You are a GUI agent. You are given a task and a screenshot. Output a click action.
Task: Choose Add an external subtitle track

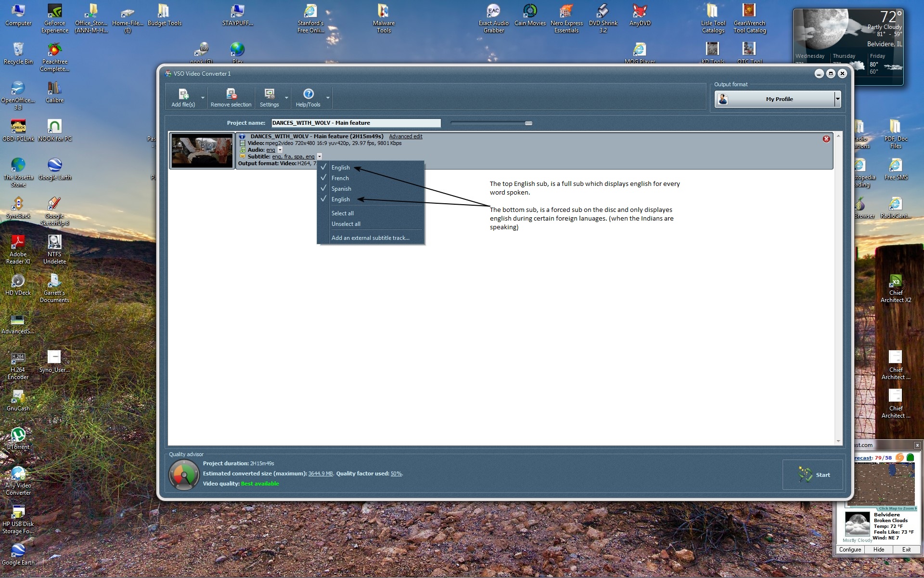click(x=371, y=238)
